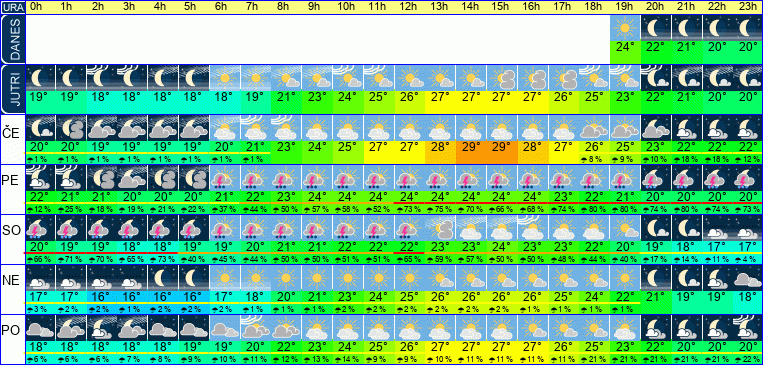The image size is (763, 365).
Task: Click the windy moon icon for PO at 23h
Action: (x=748, y=328)
